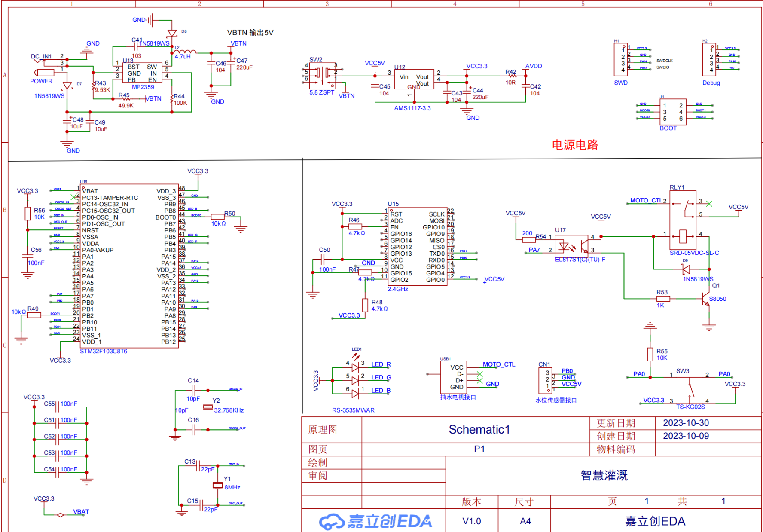Image resolution: width=763 pixels, height=532 pixels.
Task: Select the 2023-10-09 creation date
Action: pos(686,436)
